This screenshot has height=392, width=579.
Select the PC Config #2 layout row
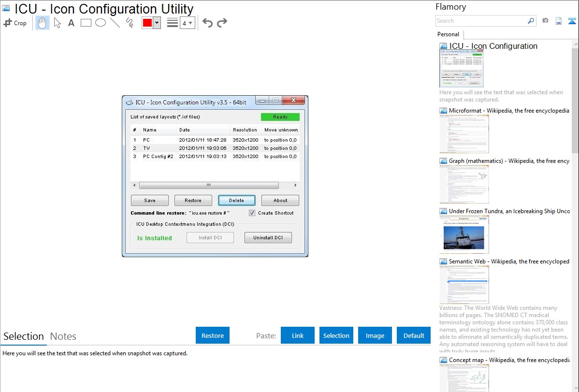click(x=215, y=156)
